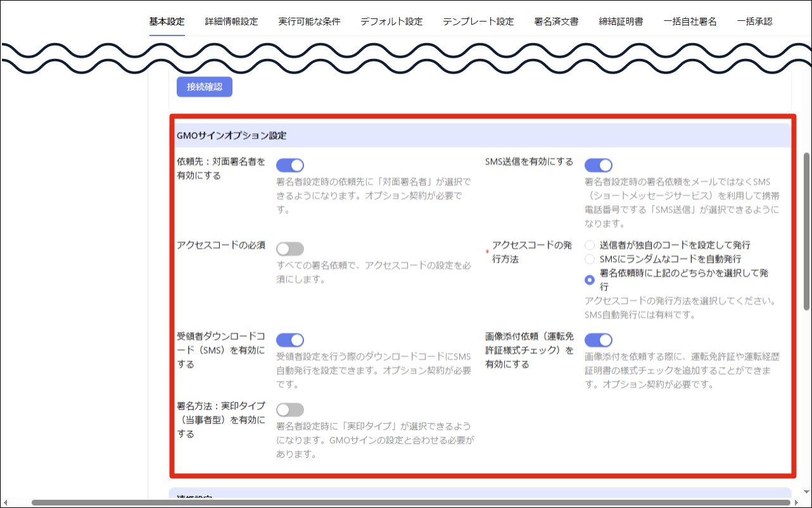
Task: Open the 詳細情報設定 tab
Action: coord(231,22)
